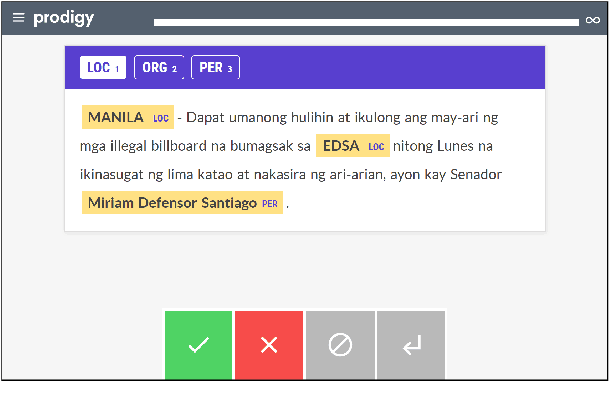Screen dimensions: 610x412
Task: Click the highlighted MANILA entity span
Action: coord(116,117)
